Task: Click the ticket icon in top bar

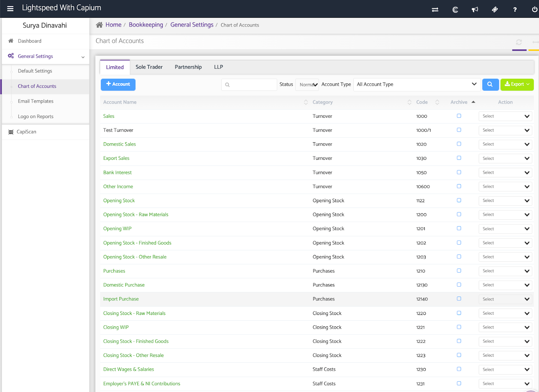Action: (495, 9)
